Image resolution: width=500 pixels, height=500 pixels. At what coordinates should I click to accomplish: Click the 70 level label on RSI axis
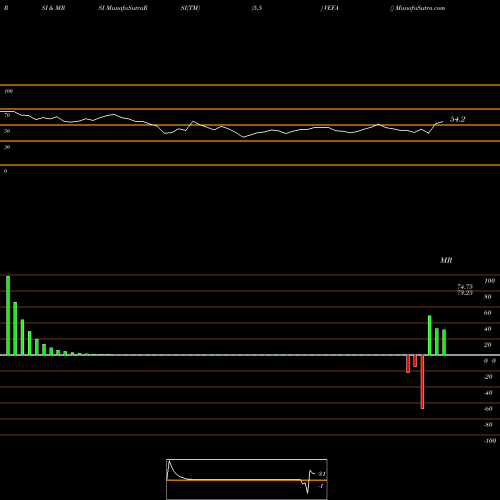click(x=7, y=115)
